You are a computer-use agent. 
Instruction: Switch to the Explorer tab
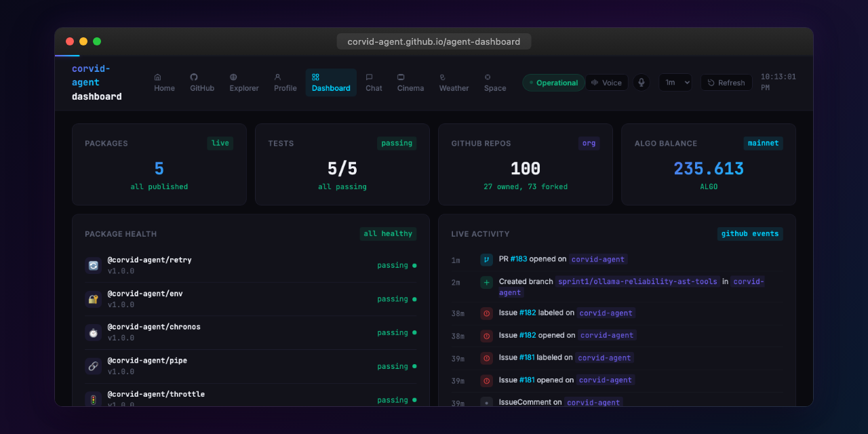point(244,83)
